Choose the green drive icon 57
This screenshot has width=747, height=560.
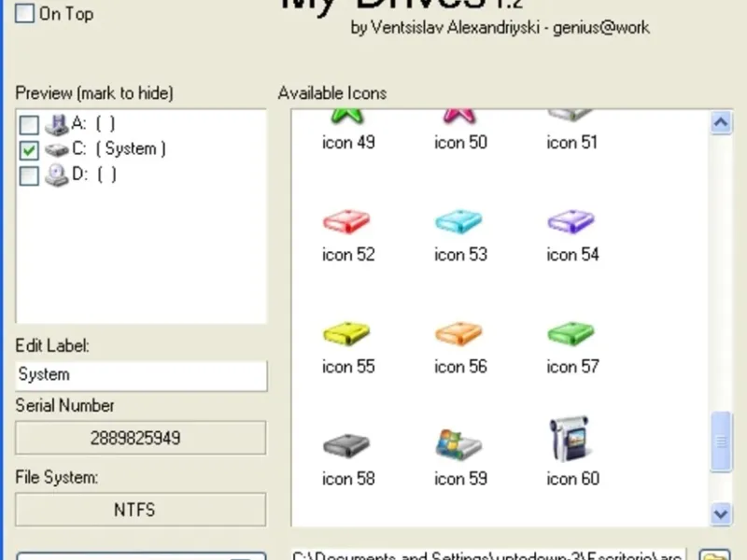tap(571, 333)
